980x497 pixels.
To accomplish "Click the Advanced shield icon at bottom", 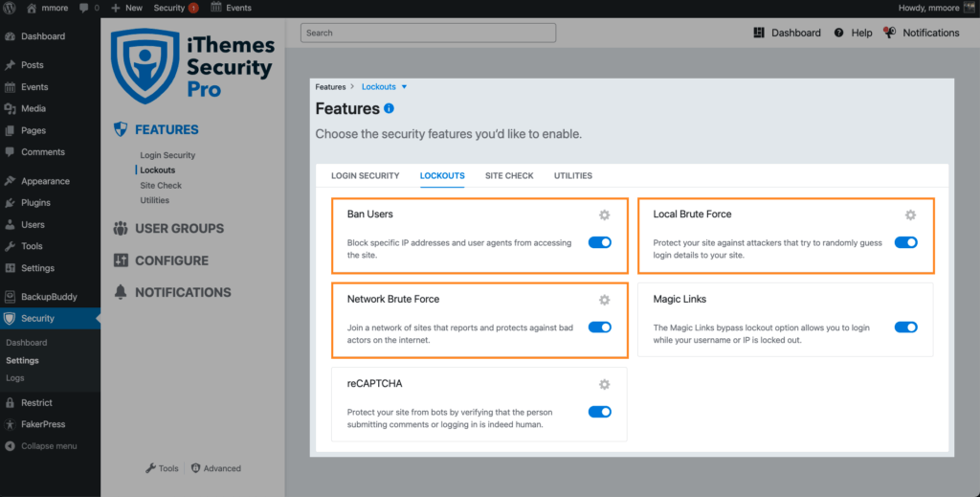I will pos(195,468).
